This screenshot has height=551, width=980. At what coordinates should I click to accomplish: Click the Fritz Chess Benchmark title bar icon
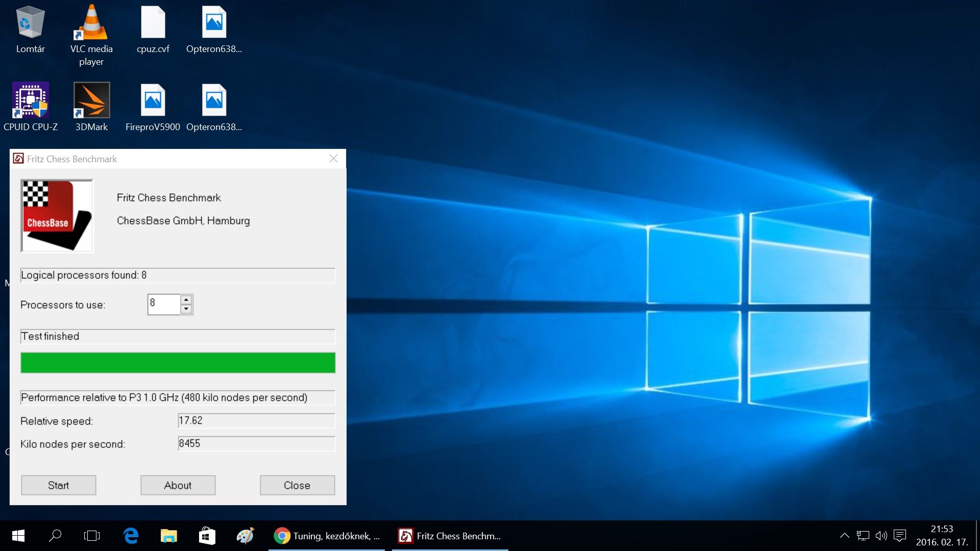(18, 159)
